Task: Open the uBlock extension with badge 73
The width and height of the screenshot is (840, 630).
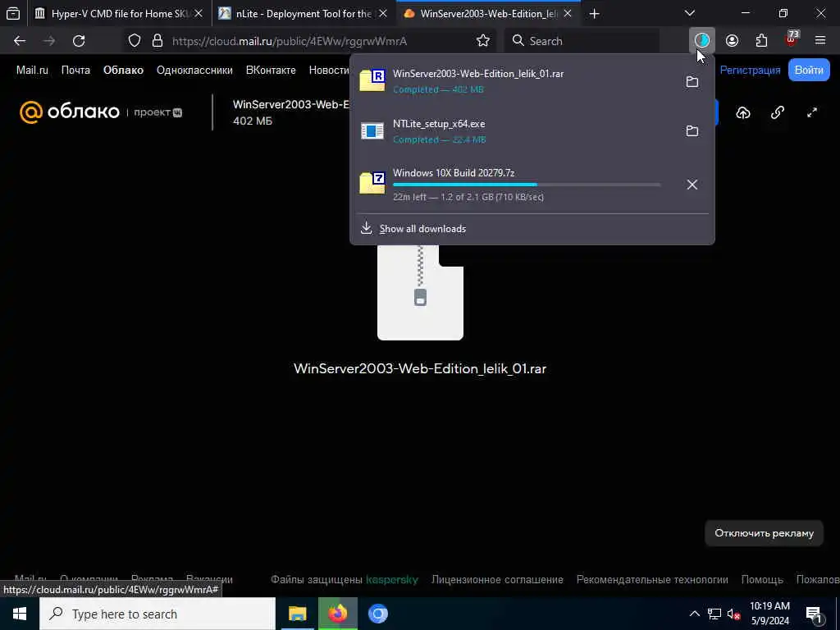Action: tap(792, 39)
